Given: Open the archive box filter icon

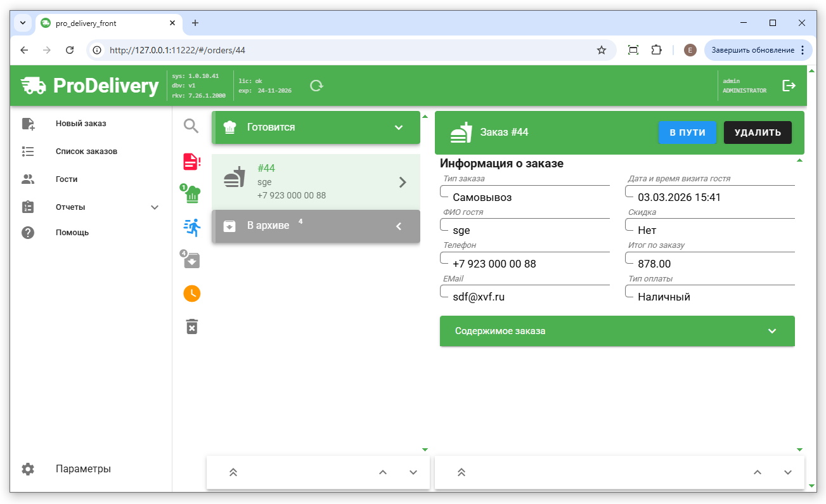Looking at the screenshot, I should (191, 260).
